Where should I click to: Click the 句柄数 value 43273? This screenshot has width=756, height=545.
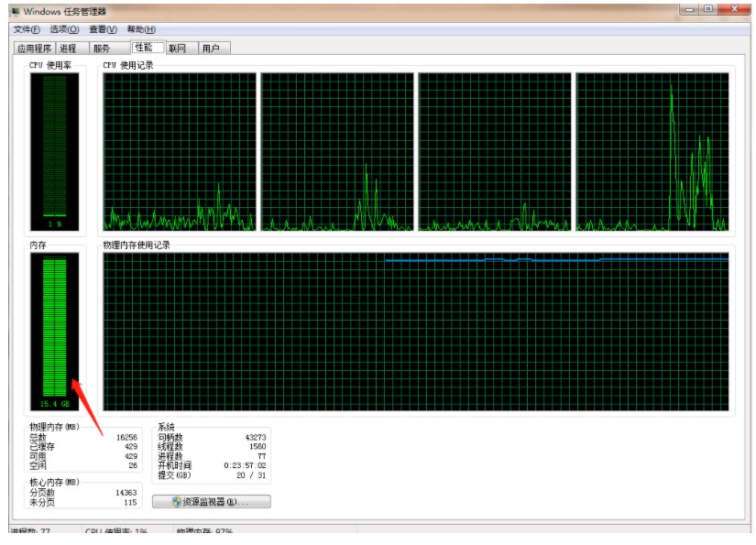click(x=256, y=437)
